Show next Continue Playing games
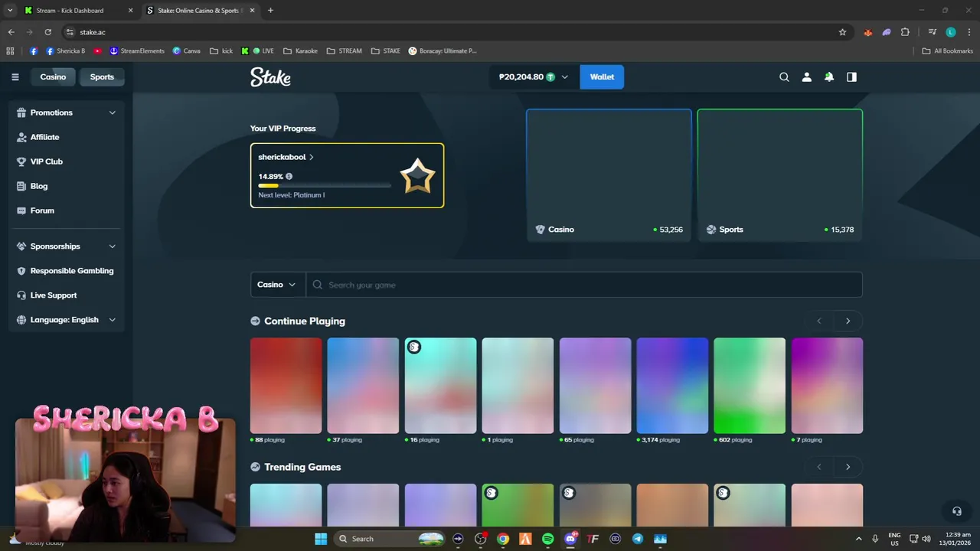 [x=848, y=321]
